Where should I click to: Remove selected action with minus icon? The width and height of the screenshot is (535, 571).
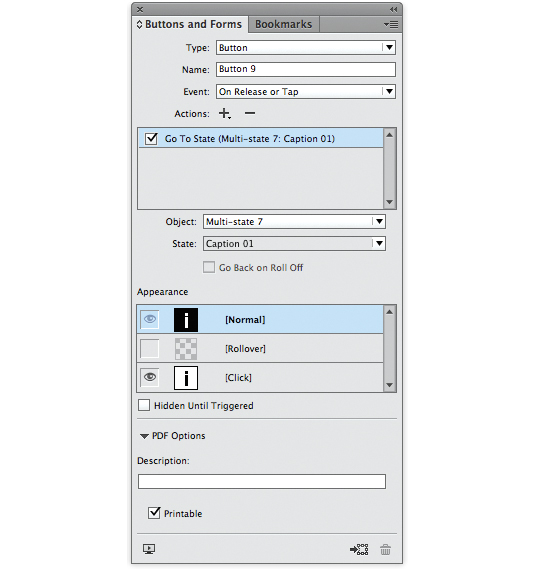tap(250, 113)
